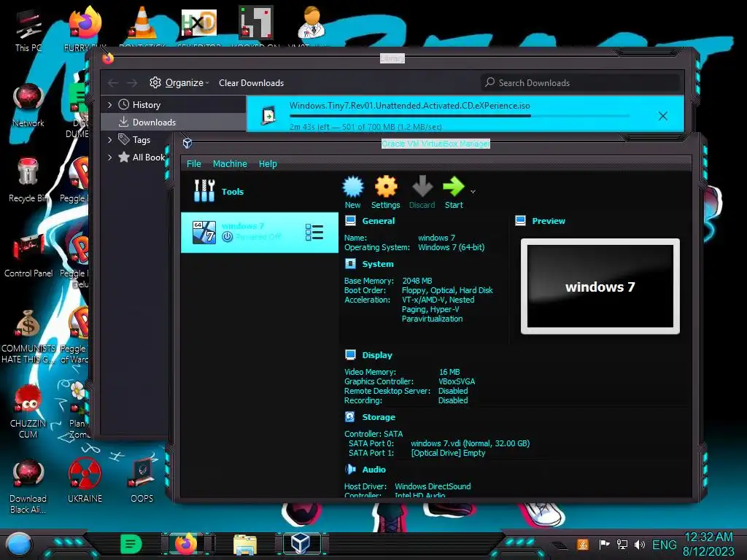
Task: Expand the Tags tree node
Action: point(110,140)
